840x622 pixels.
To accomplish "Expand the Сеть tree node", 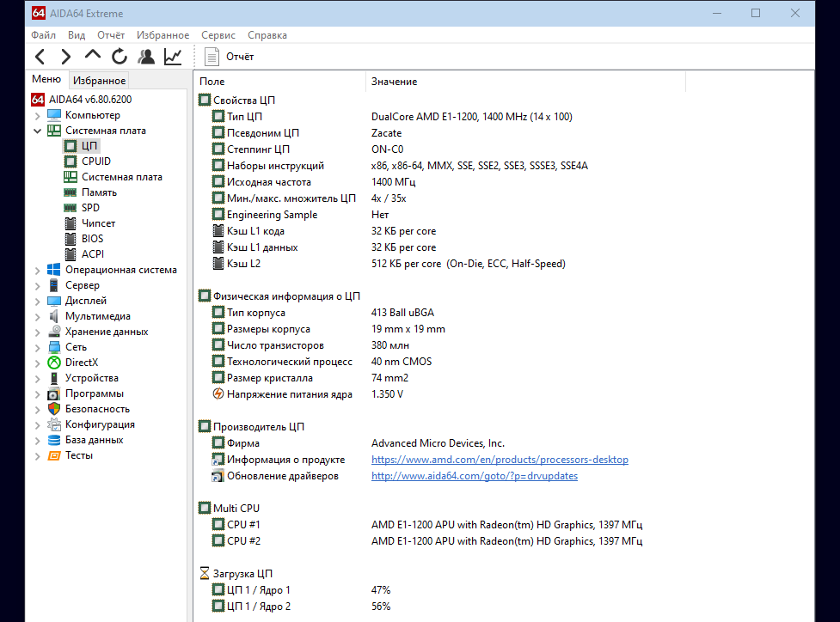I will pos(38,348).
